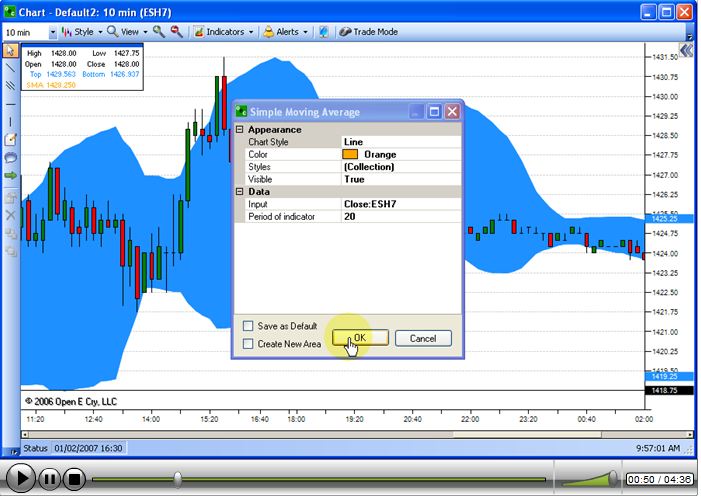Viewport: 701px width, 498px height.
Task: Click the Chart window title bar icon
Action: tap(9, 12)
